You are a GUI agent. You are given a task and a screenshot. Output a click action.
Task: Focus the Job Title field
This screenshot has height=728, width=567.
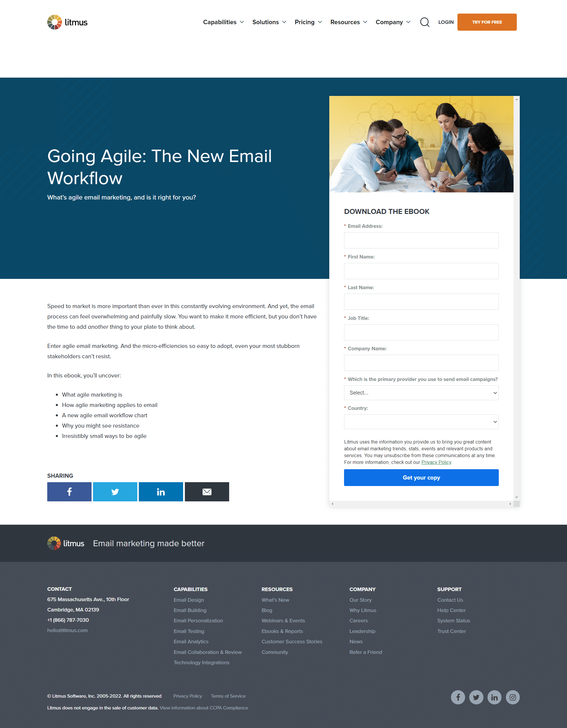[x=421, y=332]
